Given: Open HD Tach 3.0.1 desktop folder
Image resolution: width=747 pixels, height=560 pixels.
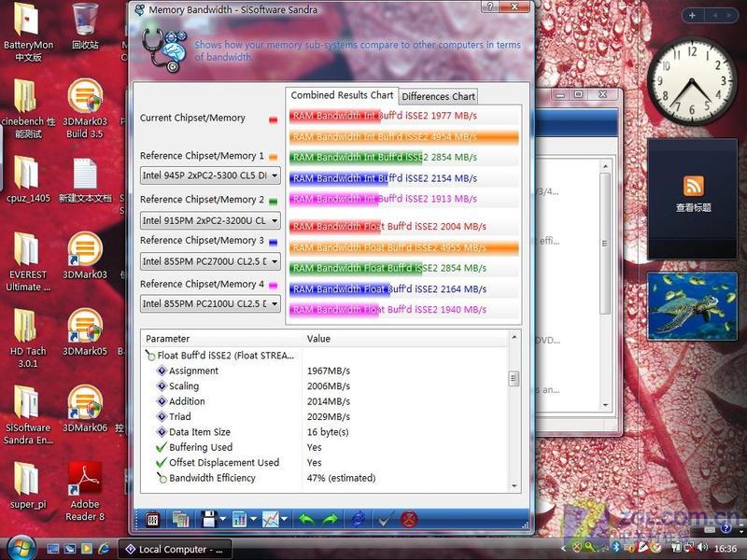Looking at the screenshot, I should click(x=28, y=339).
